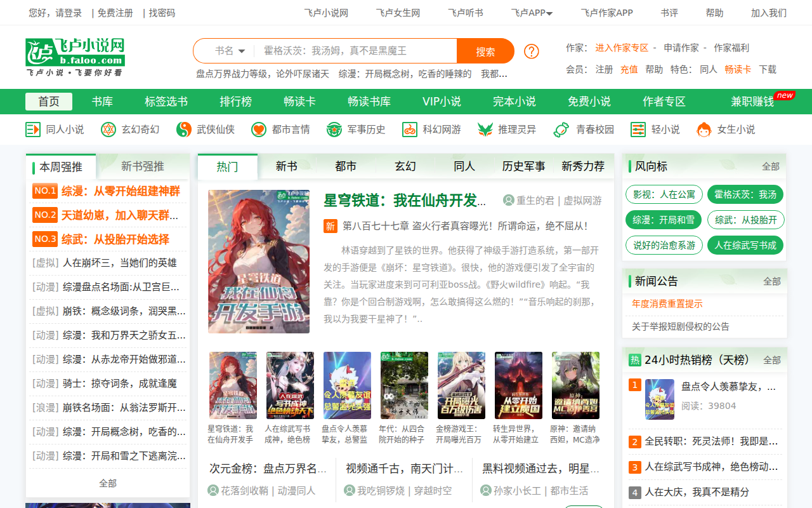Select the 影视：人在公寓 tag
Image resolution: width=812 pixels, height=508 pixels.
coord(664,194)
